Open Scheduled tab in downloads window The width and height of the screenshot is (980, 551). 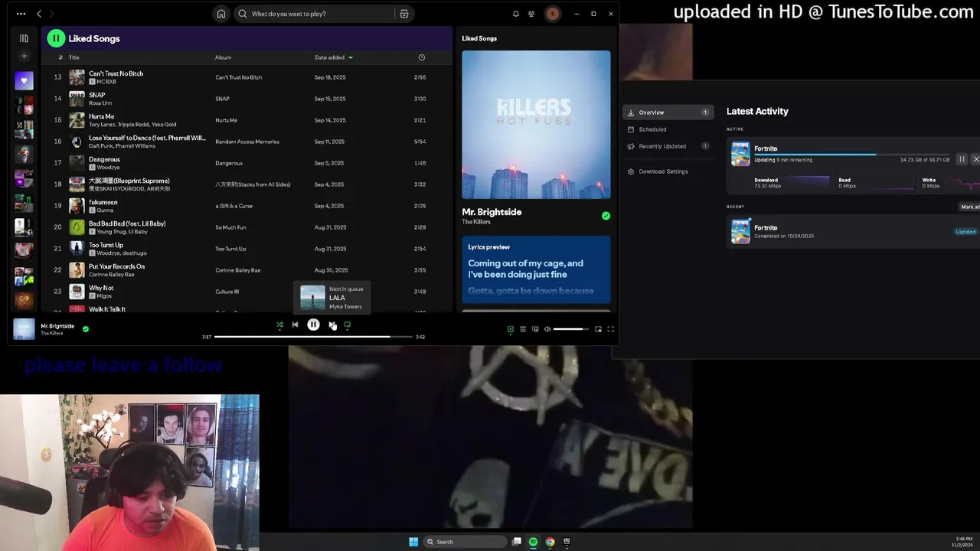(x=667, y=129)
